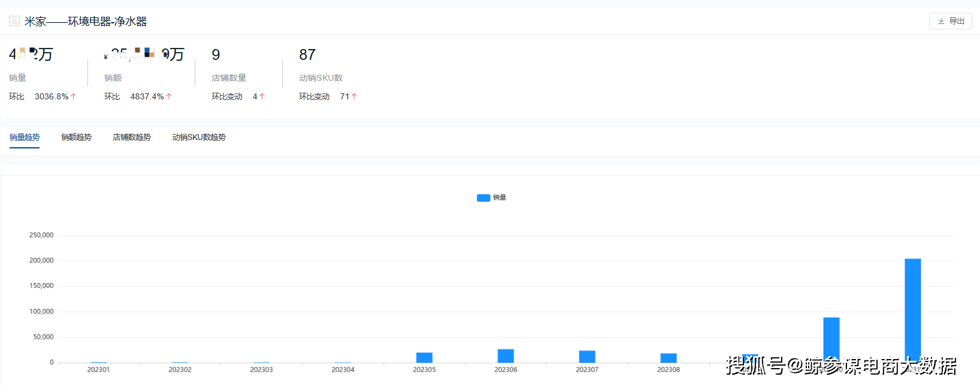The image size is (980, 386).
Task: Click the 200,000 y-axis label
Action: coord(41,260)
